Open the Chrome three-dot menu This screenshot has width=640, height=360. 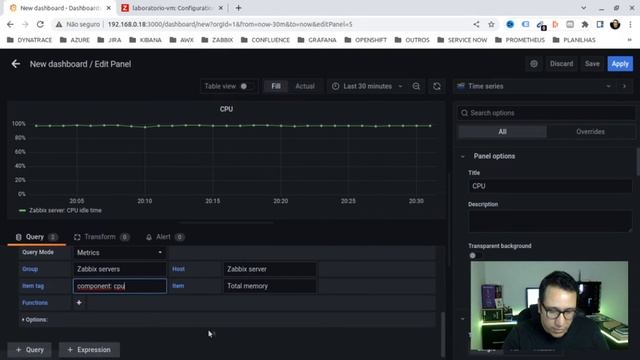(x=631, y=24)
